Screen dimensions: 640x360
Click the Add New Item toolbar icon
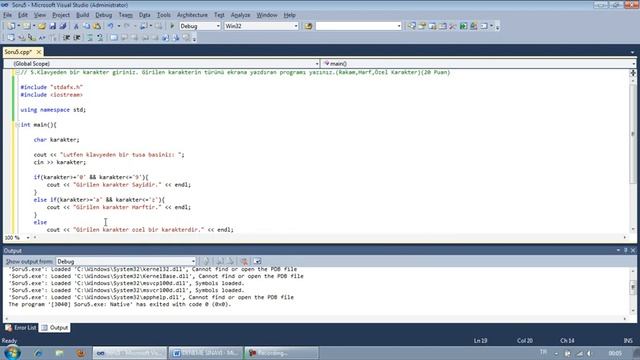pos(26,26)
